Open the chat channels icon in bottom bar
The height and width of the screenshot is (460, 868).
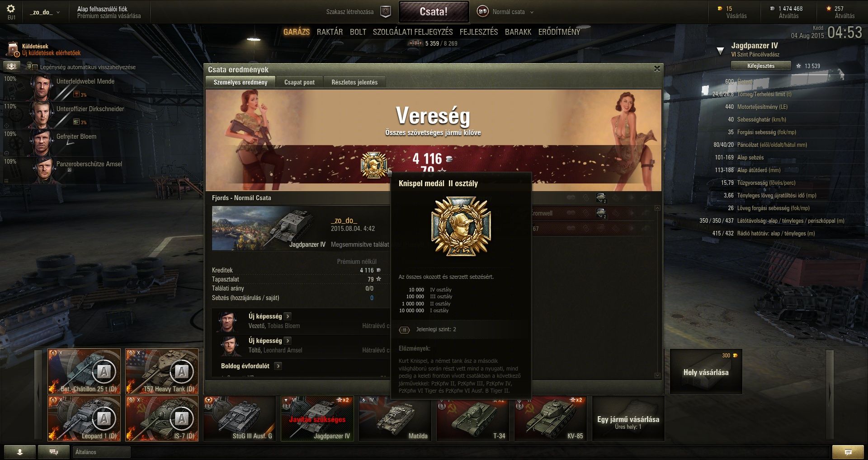(x=54, y=452)
